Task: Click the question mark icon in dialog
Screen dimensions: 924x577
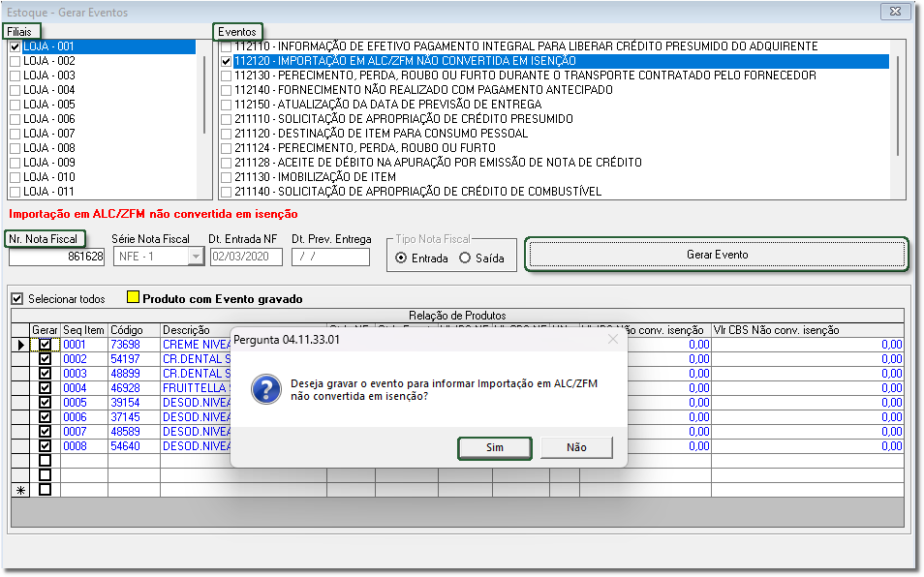Action: click(x=266, y=389)
